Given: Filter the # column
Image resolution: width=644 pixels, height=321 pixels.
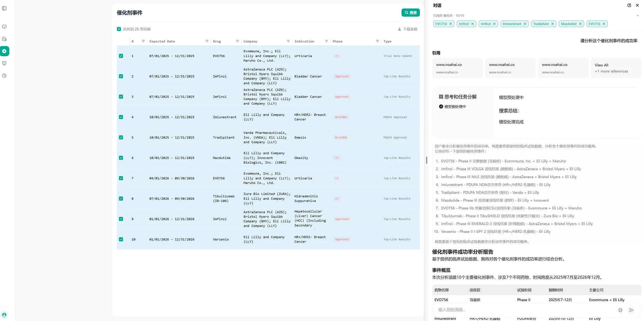Looking at the screenshot, I should click(x=143, y=41).
